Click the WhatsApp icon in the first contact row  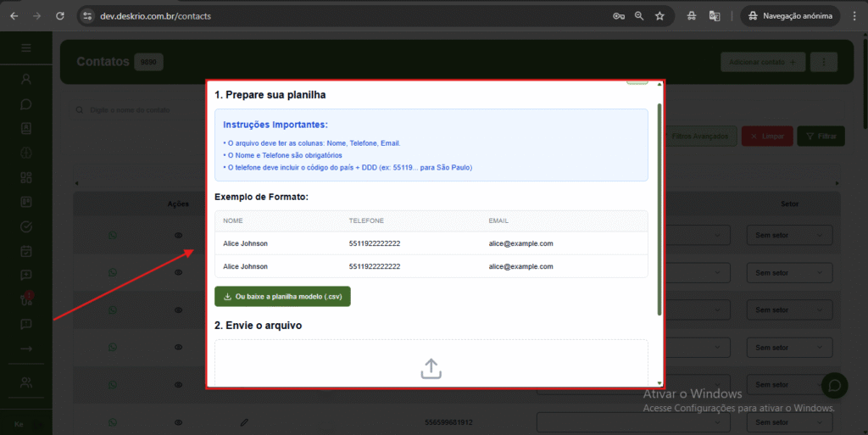[113, 235]
